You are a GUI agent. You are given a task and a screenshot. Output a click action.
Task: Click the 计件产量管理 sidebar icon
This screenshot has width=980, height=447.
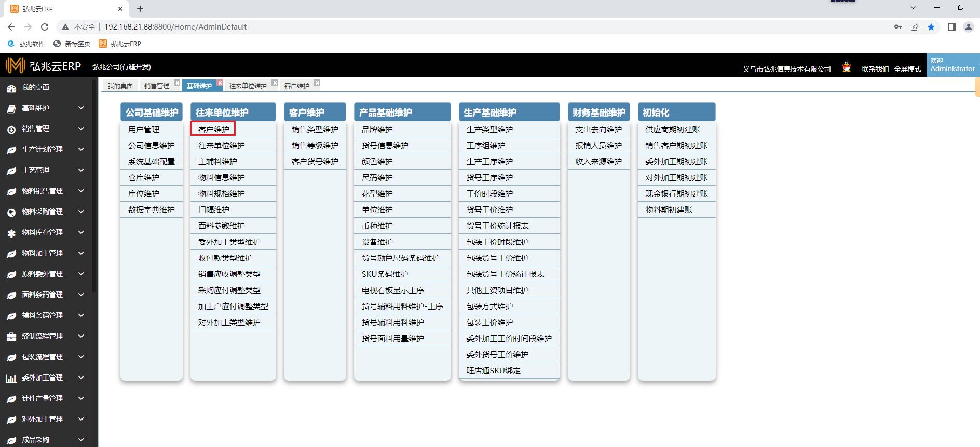point(11,399)
